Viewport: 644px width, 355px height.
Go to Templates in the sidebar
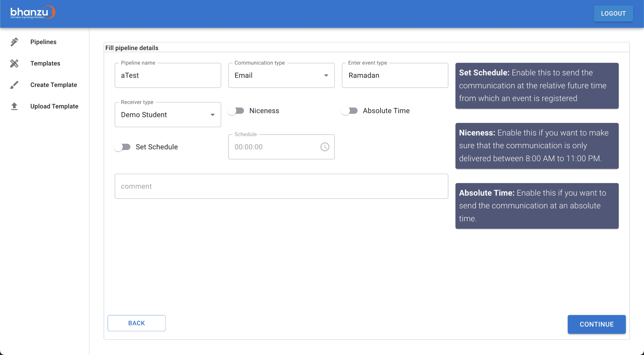[45, 63]
